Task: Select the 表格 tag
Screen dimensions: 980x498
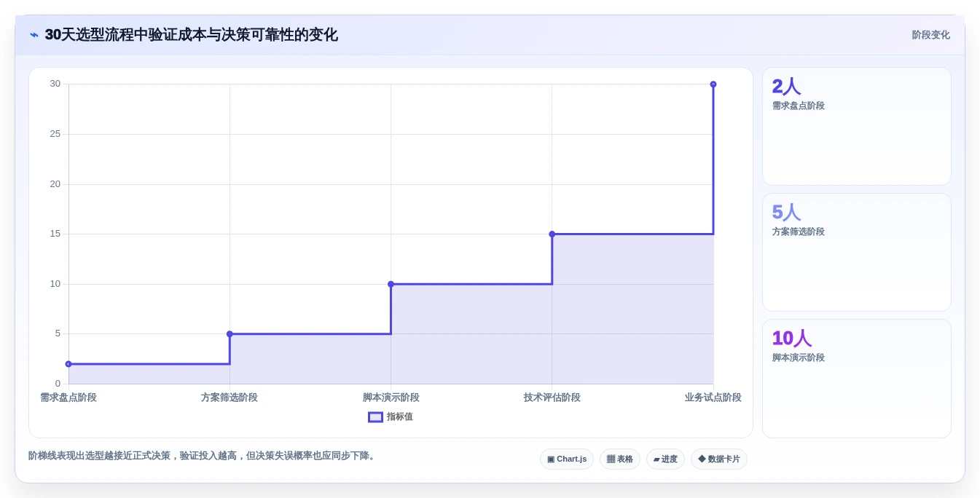Action: (620, 459)
